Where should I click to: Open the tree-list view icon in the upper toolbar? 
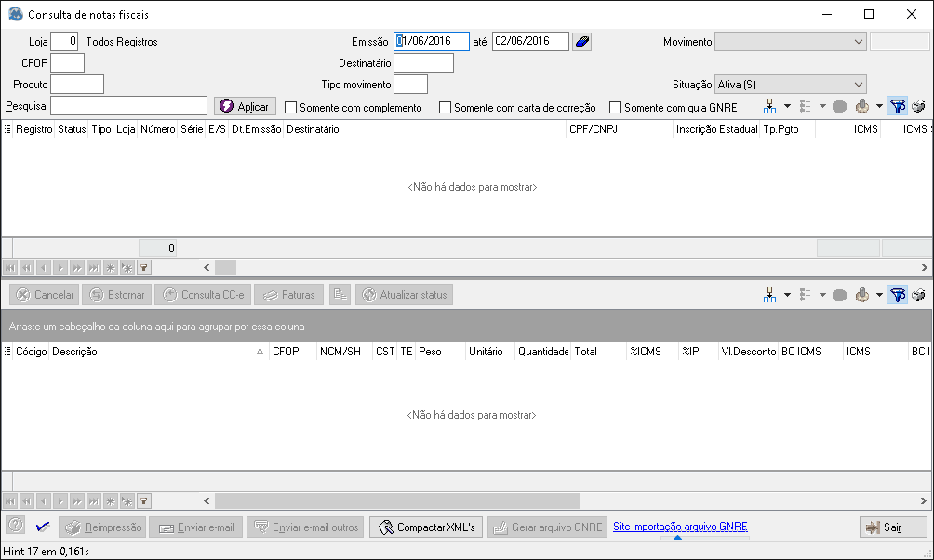coord(806,107)
